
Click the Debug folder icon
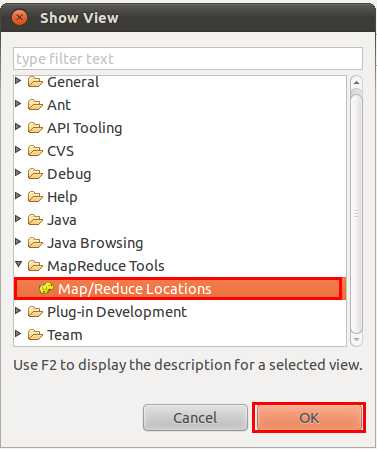(x=35, y=174)
